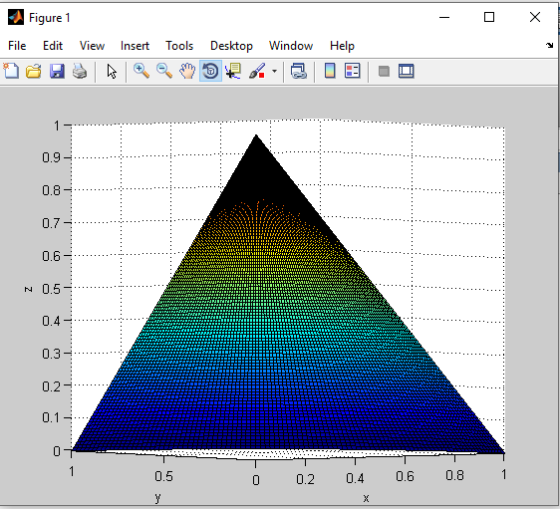
Task: Click Show Plot Tools and Dock Figure icon
Action: tap(406, 71)
